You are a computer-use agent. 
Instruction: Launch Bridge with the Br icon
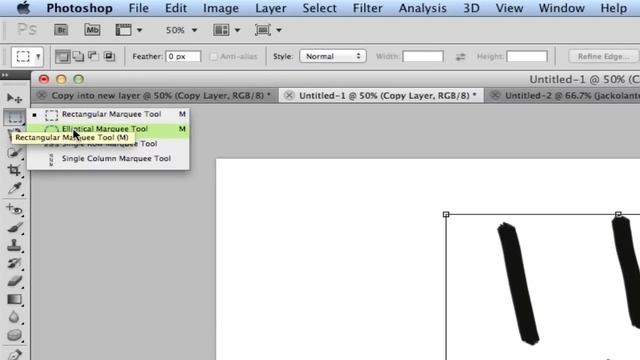(x=61, y=30)
